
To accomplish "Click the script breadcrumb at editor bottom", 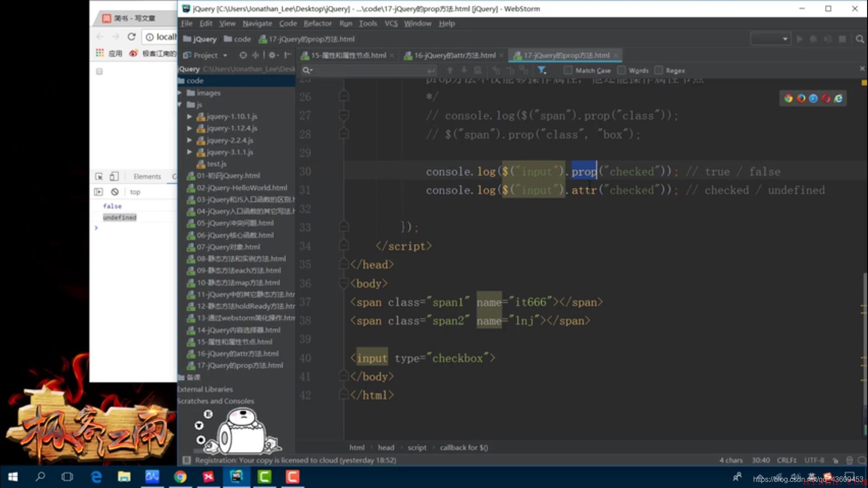I will [x=417, y=447].
